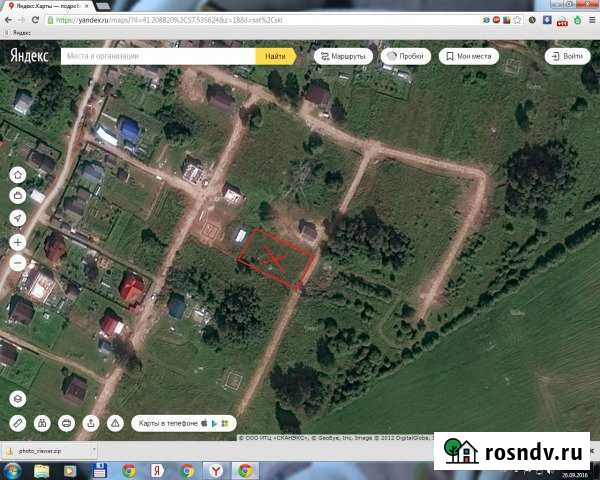Open downloaded file photo_viewer.zip
600x480 pixels.
[40, 451]
